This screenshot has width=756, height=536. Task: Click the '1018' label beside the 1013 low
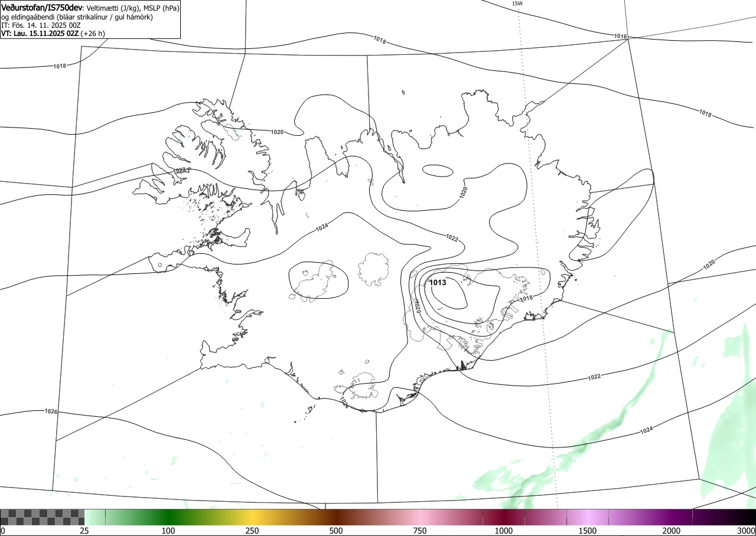pyautogui.click(x=526, y=299)
